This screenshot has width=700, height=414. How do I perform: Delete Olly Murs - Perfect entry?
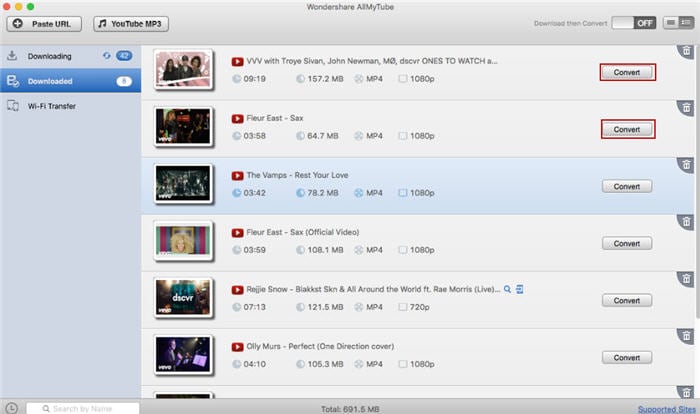pos(687,336)
